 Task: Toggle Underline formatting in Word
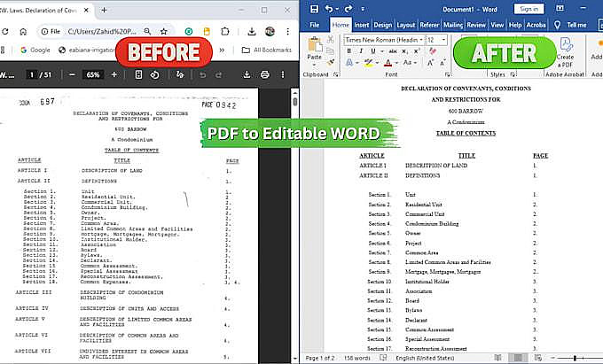[372, 51]
